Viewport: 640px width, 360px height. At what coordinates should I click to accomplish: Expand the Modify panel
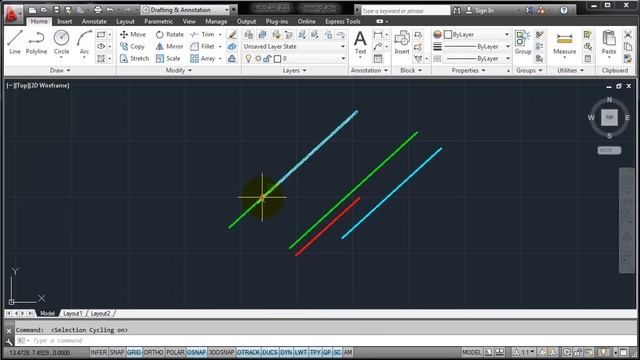[x=179, y=71]
